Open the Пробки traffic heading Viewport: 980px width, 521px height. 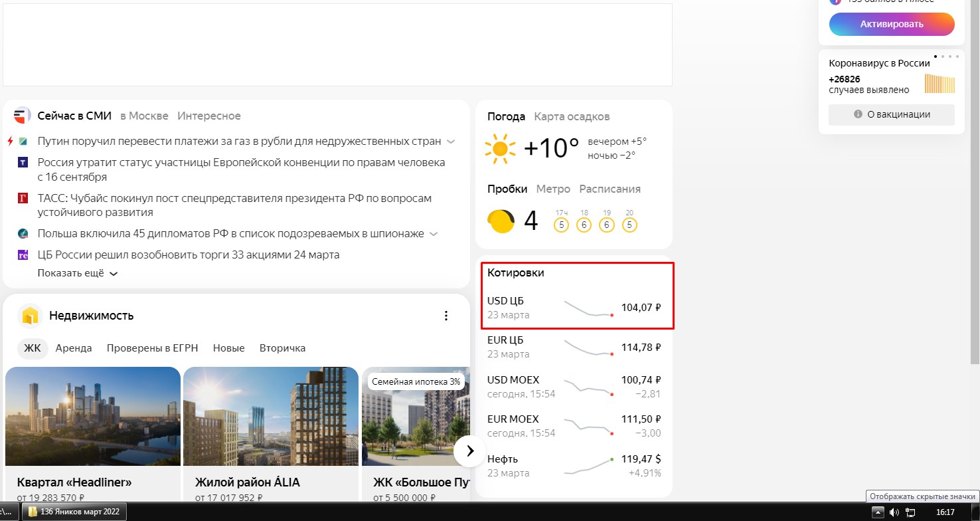pyautogui.click(x=507, y=189)
